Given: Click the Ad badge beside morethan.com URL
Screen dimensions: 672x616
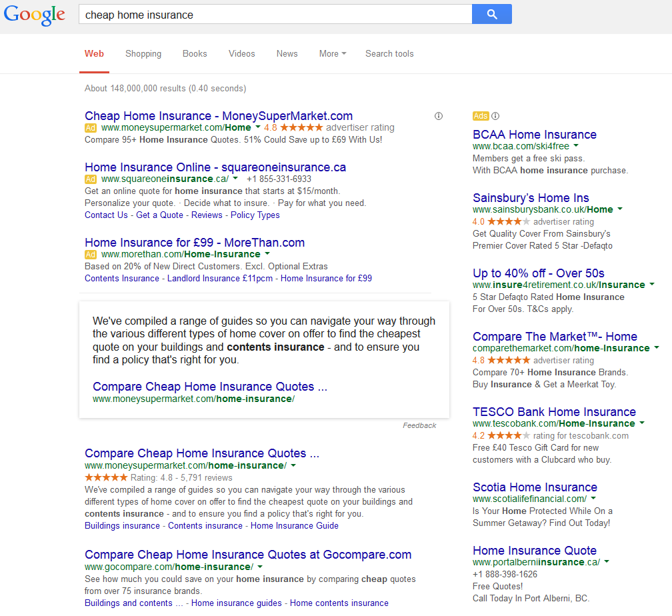Looking at the screenshot, I should pos(91,255).
